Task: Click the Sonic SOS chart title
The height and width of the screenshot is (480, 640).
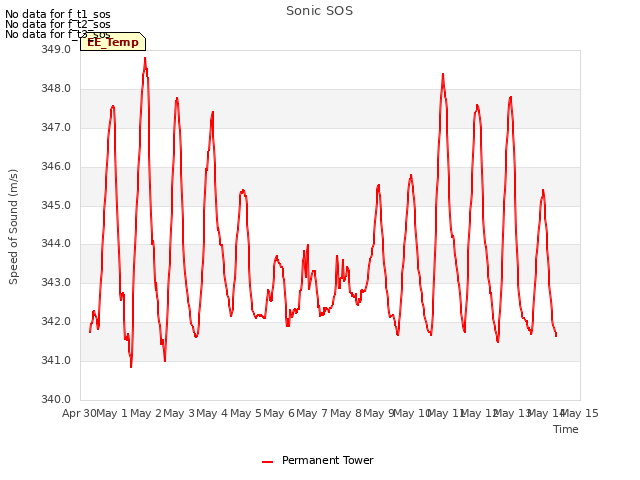Action: pos(319,11)
